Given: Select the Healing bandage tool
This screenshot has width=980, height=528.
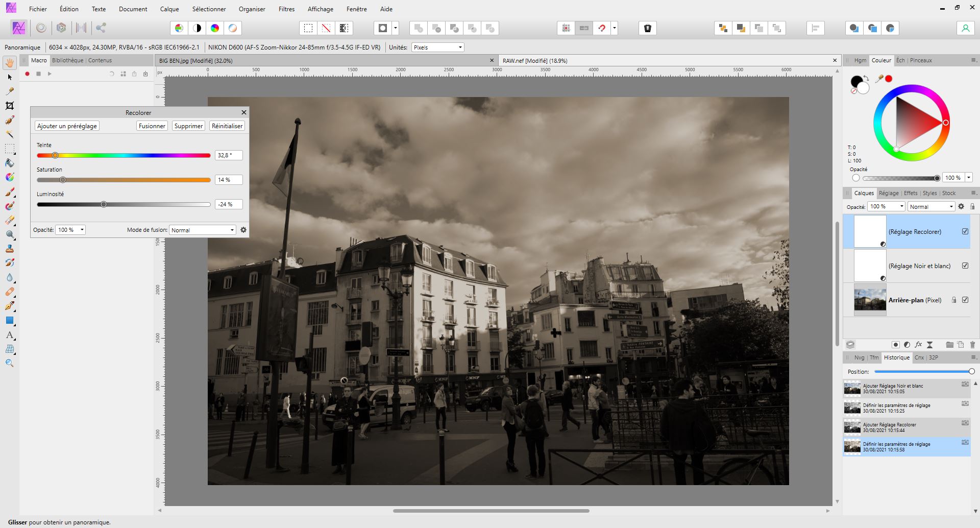Looking at the screenshot, I should tap(10, 292).
